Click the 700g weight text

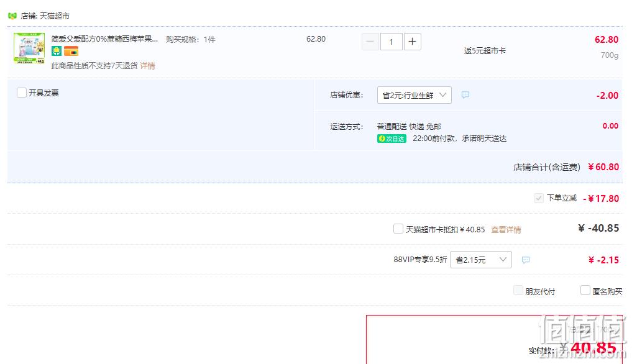pyautogui.click(x=610, y=55)
